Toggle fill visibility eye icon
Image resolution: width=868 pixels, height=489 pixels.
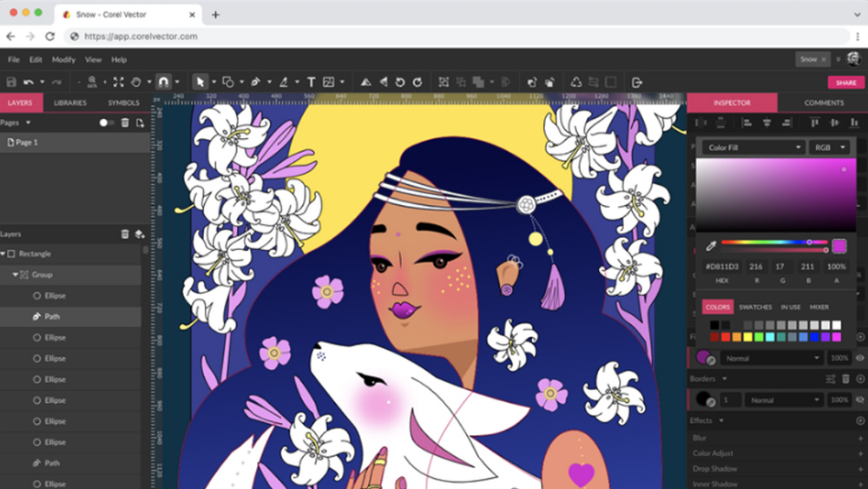pyautogui.click(x=859, y=359)
